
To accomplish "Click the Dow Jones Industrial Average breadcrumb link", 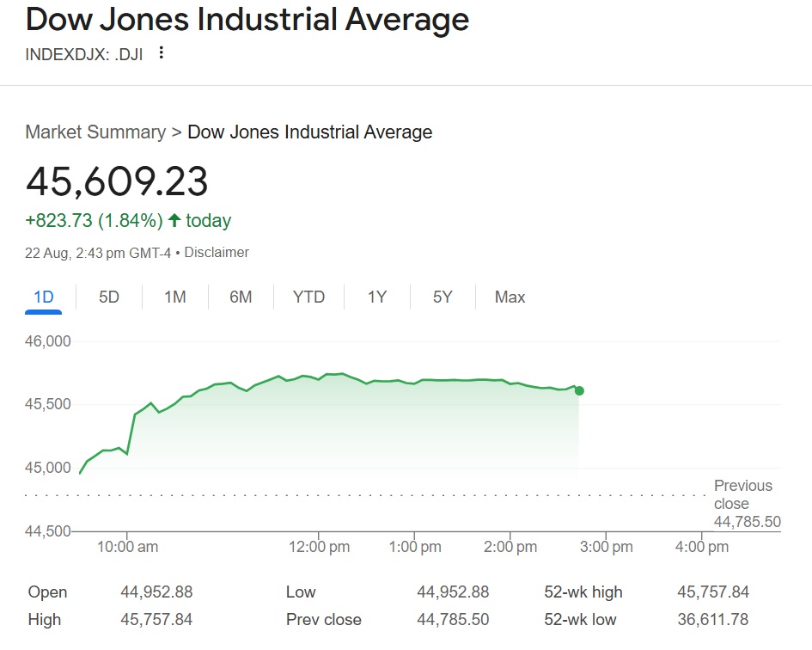I will (x=308, y=132).
